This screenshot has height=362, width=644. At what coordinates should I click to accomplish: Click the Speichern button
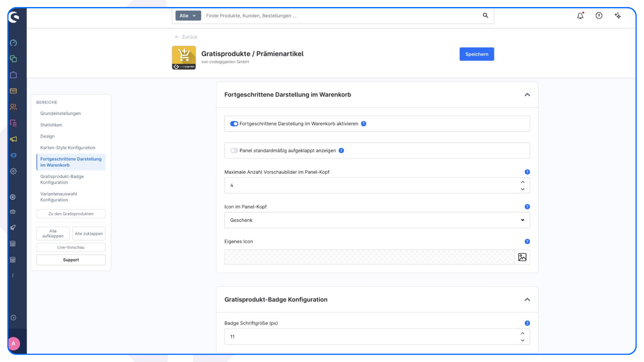pos(477,54)
